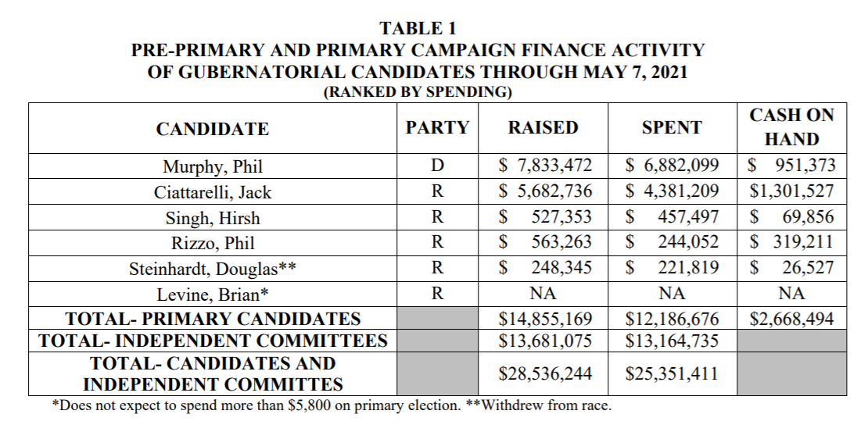This screenshot has width=868, height=432.
Task: Select the SPENT column header
Action: (x=672, y=127)
